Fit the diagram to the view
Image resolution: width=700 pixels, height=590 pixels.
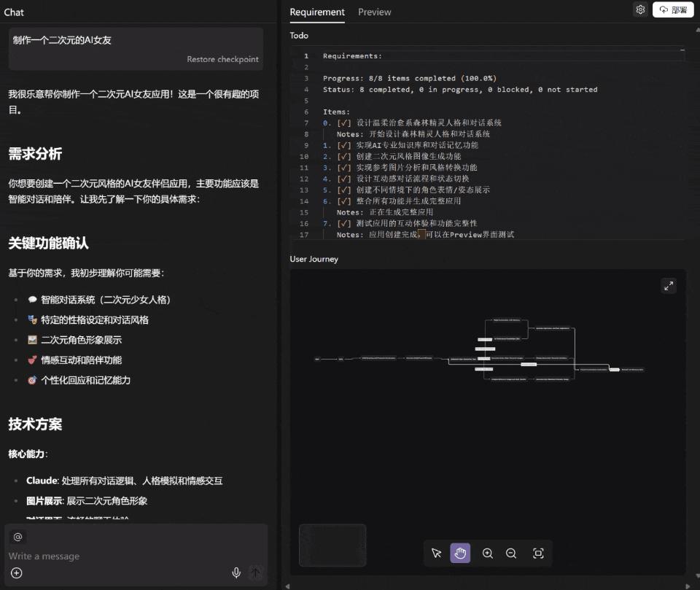(x=537, y=553)
